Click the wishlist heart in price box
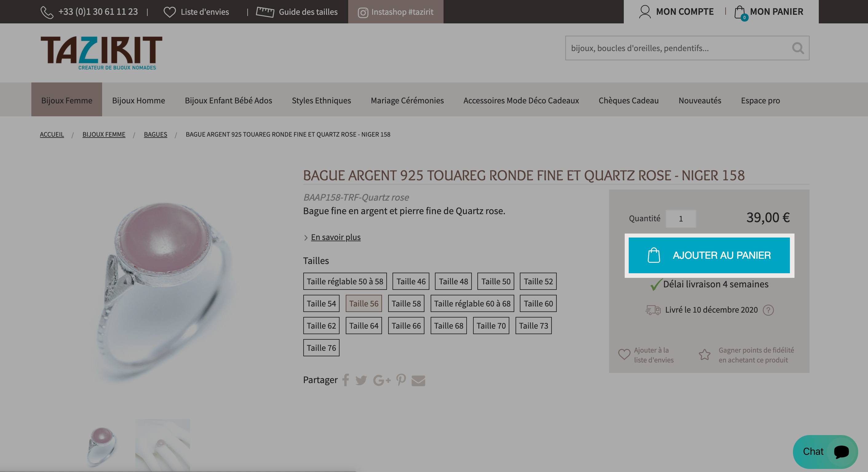This screenshot has width=868, height=472. pos(624,354)
